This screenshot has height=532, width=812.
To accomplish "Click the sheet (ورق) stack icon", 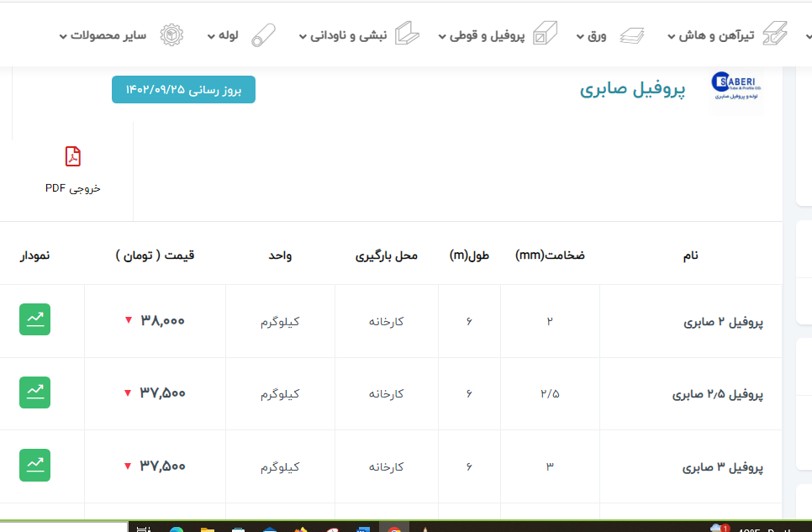I will 632,35.
